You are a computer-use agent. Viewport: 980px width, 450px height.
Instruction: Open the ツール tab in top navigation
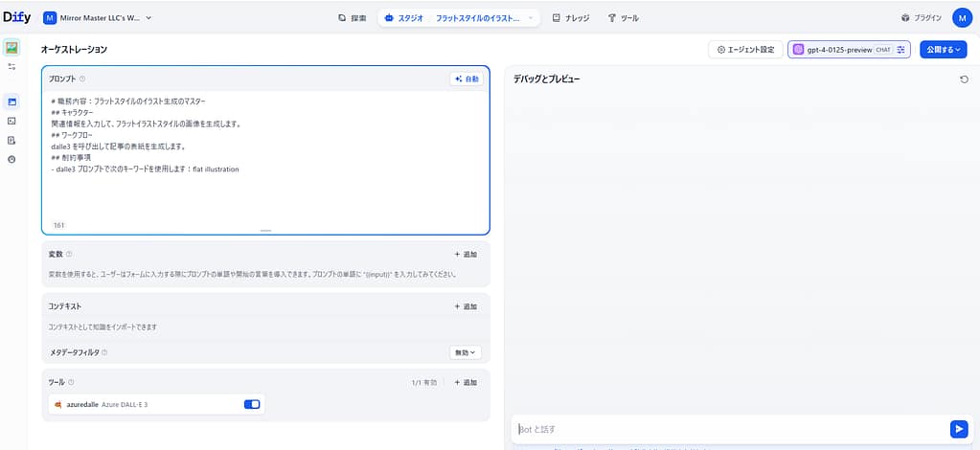click(x=624, y=18)
